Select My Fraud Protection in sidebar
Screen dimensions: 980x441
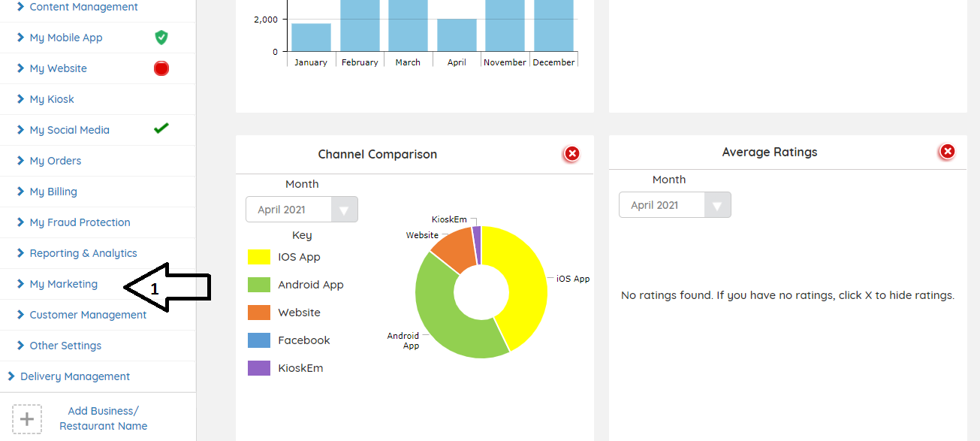click(80, 222)
